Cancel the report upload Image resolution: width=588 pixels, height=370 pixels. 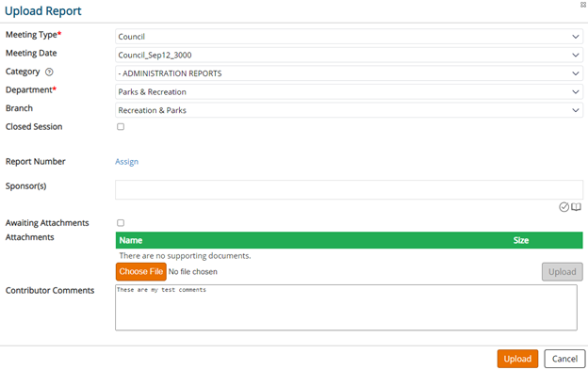pyautogui.click(x=564, y=359)
